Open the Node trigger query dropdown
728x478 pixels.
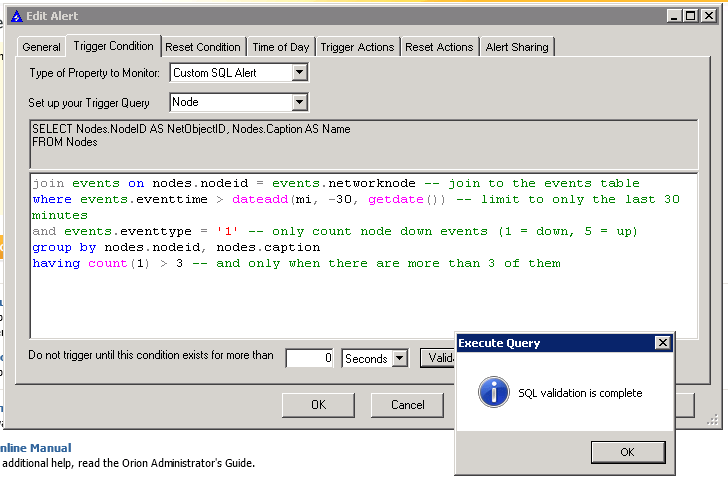point(299,102)
